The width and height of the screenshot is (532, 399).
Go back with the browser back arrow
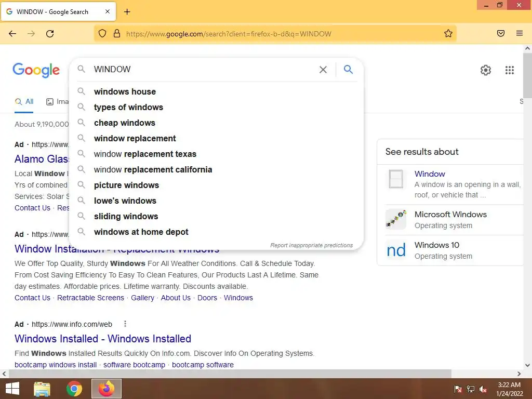12,34
